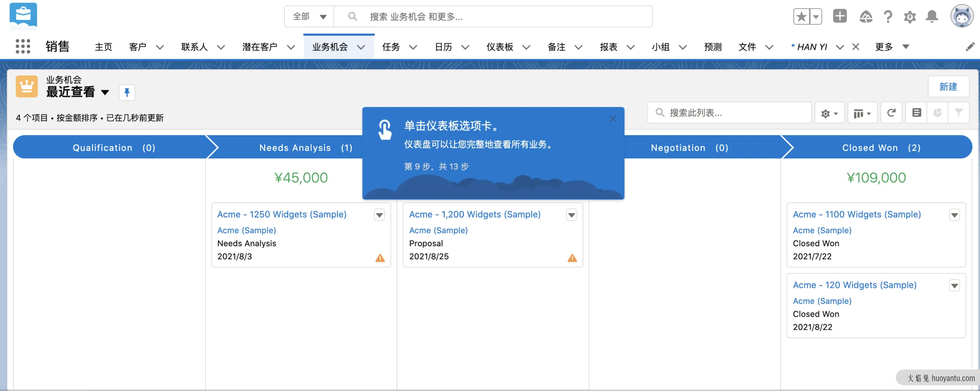Expand the 客户 tab chevron

point(160,47)
